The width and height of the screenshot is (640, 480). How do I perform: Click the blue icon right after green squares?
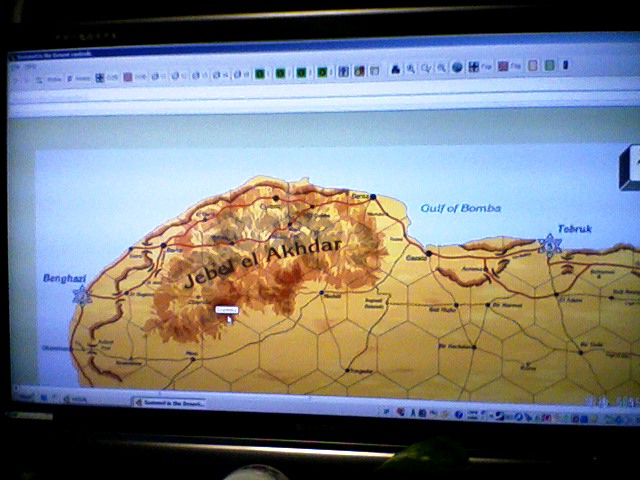tap(343, 72)
